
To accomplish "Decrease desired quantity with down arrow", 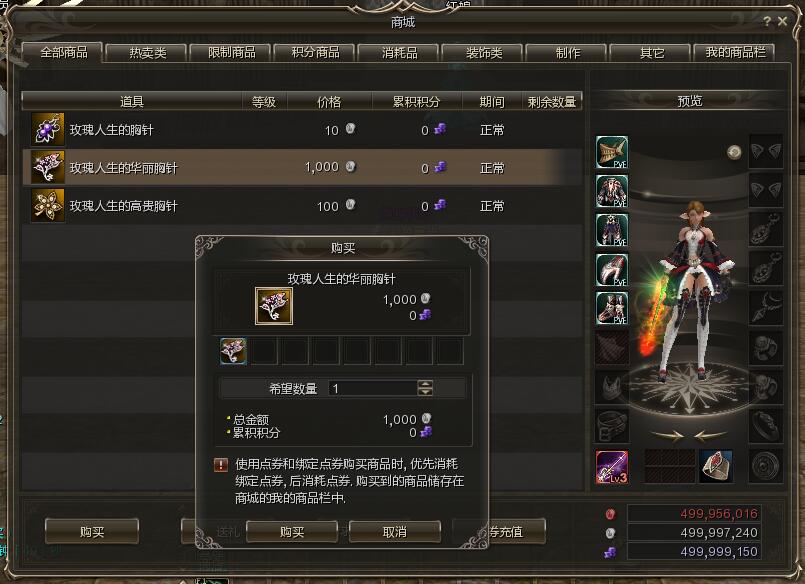I will click(x=425, y=392).
